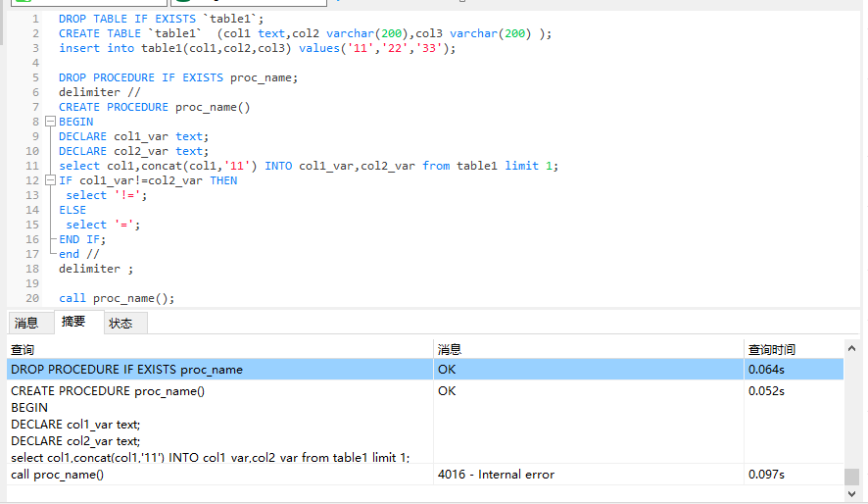Click 'END IF;' on line 16
The height and width of the screenshot is (504, 868).
tap(82, 239)
